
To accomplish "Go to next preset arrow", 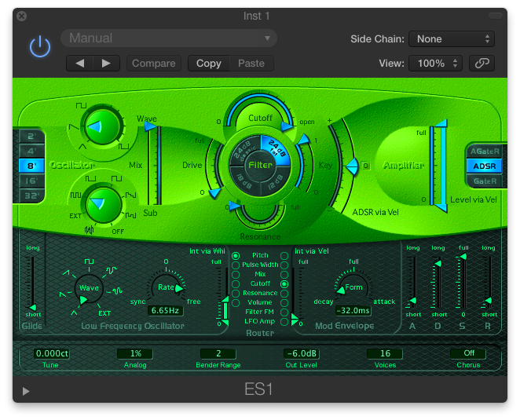I will [106, 63].
